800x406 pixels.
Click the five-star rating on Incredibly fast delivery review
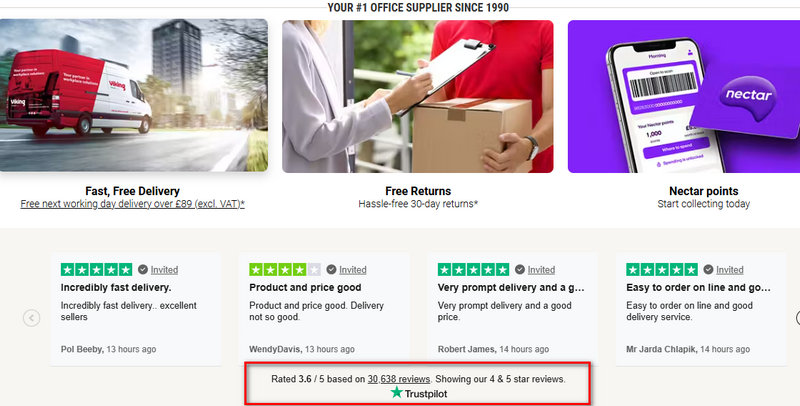click(x=96, y=269)
